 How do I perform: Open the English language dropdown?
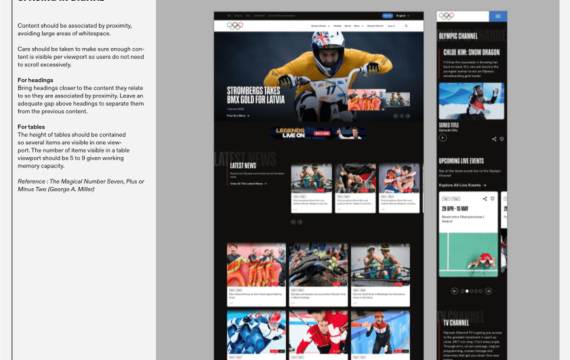pyautogui.click(x=402, y=16)
